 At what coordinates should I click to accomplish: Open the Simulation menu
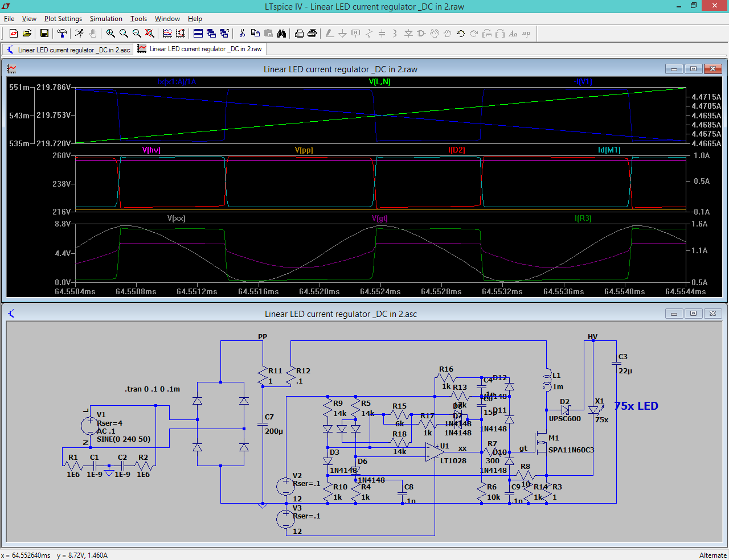point(106,19)
